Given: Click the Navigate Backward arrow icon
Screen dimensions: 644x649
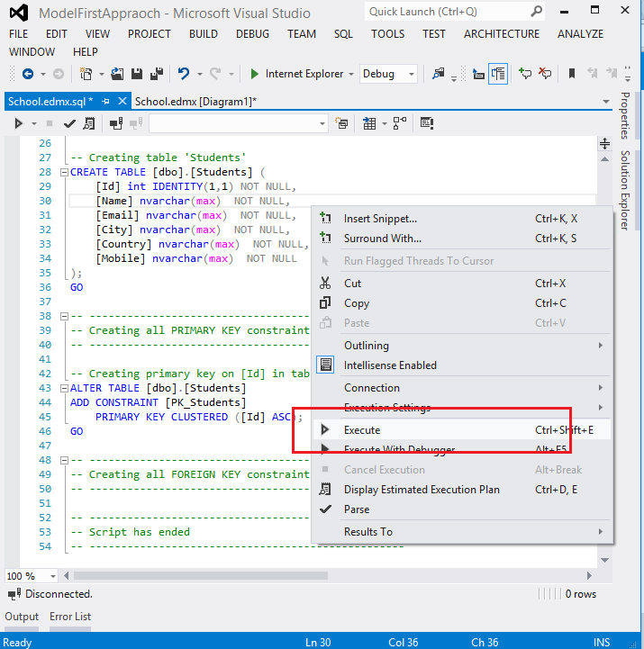Looking at the screenshot, I should 28,74.
